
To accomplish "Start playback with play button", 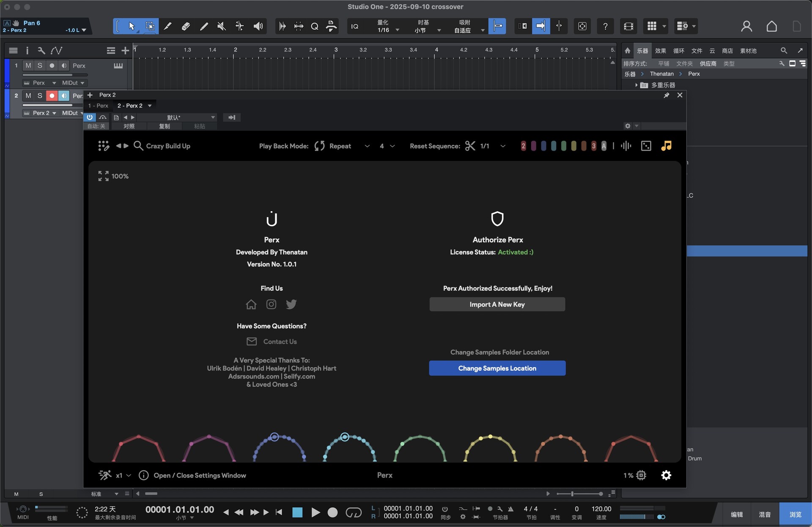I will click(315, 513).
